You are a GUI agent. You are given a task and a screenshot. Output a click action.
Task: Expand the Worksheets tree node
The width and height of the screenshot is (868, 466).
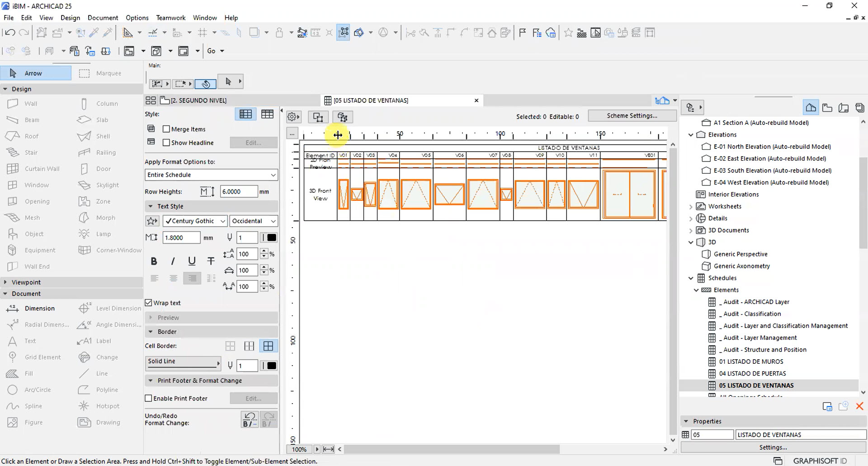[691, 206]
